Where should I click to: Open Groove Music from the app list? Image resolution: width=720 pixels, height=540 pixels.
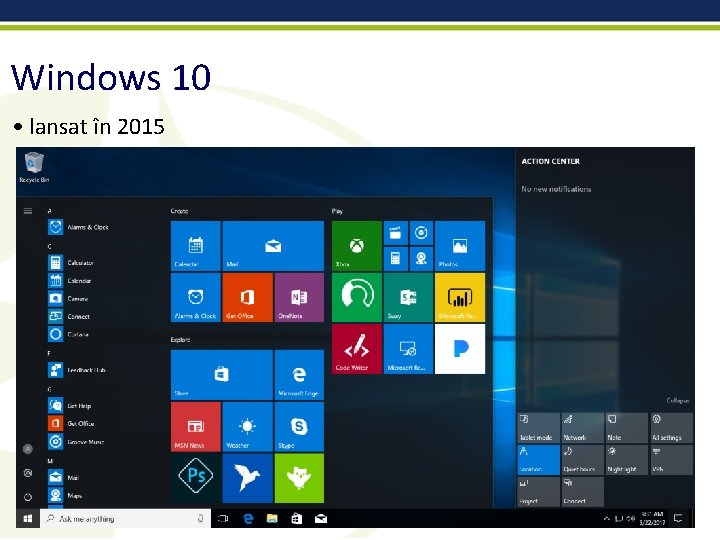(76, 442)
